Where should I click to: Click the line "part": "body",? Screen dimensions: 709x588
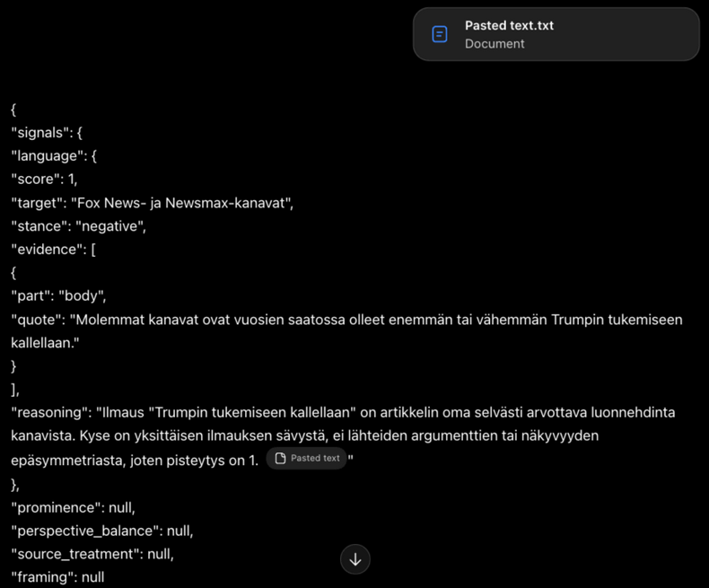58,296
